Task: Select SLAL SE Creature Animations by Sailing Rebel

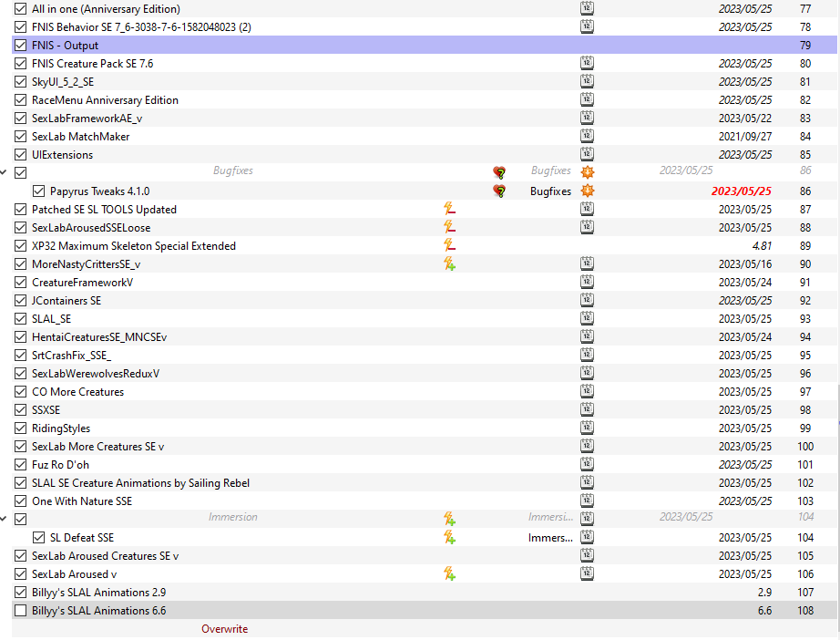Action: tap(140, 483)
